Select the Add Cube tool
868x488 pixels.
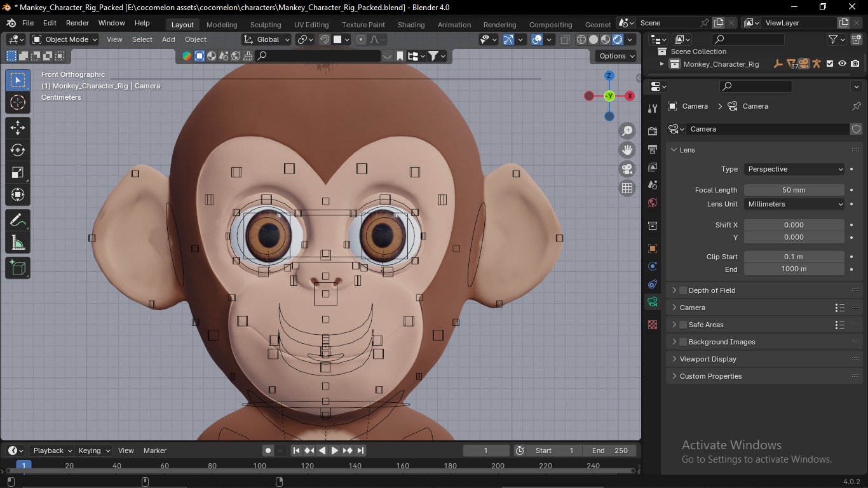pyautogui.click(x=18, y=268)
